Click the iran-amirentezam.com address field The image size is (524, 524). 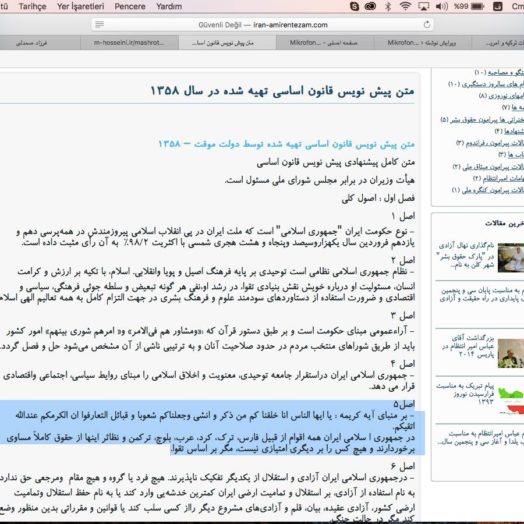pos(263,24)
